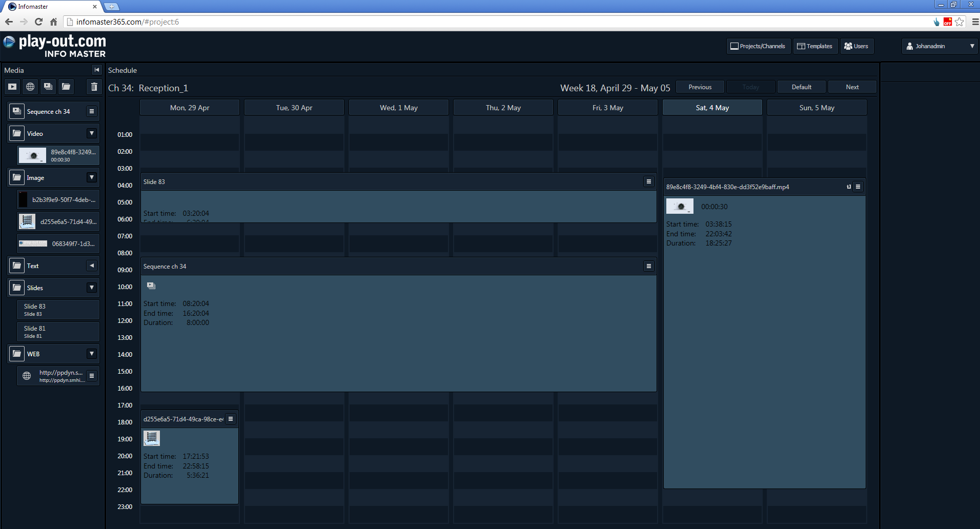Open menu icon of Sequence ch 34 media item
The width and height of the screenshot is (980, 529).
[92, 111]
